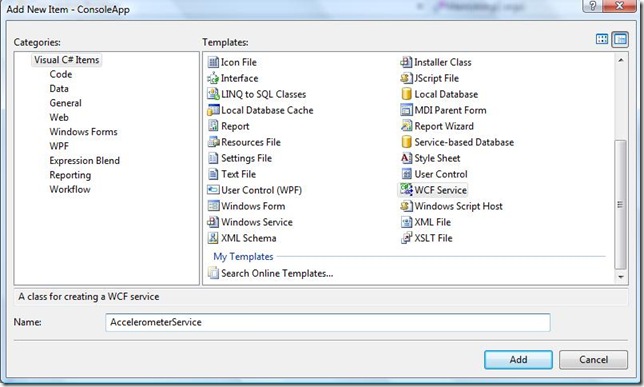Click in the Name field containing AccelerometerService
The image size is (644, 387).
pos(328,322)
